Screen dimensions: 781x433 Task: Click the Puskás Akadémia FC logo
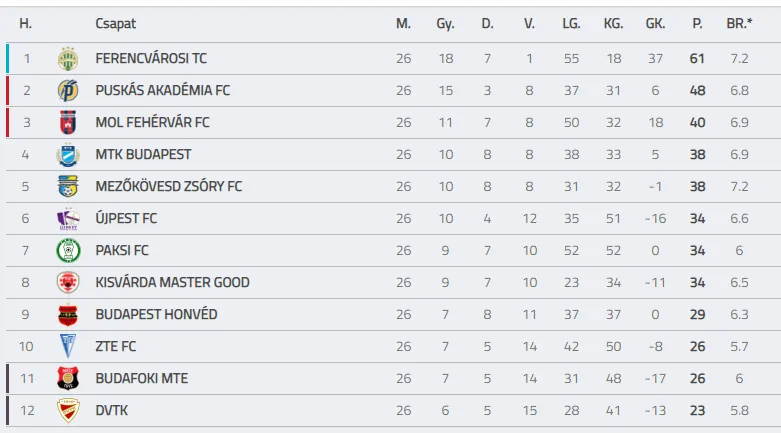click(x=68, y=91)
